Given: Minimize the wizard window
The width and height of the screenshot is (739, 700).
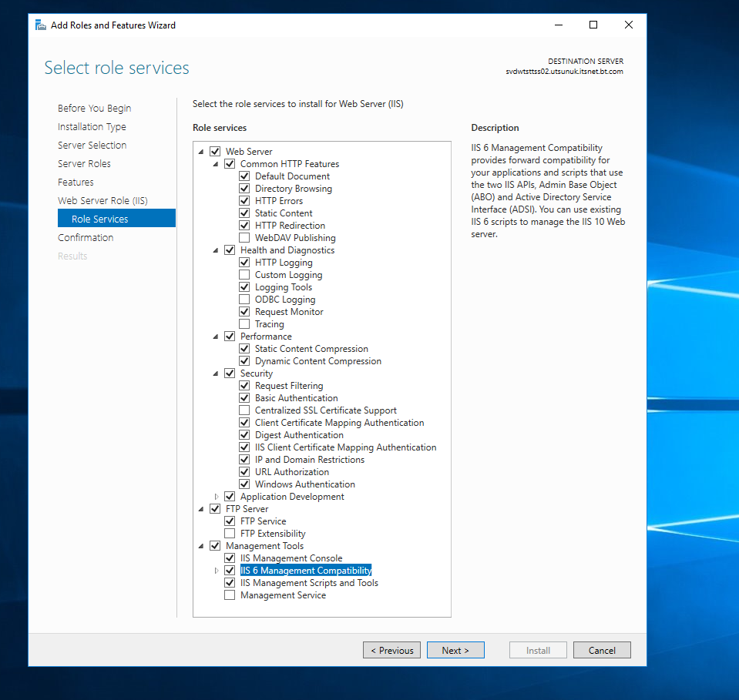Looking at the screenshot, I should coord(559,25).
